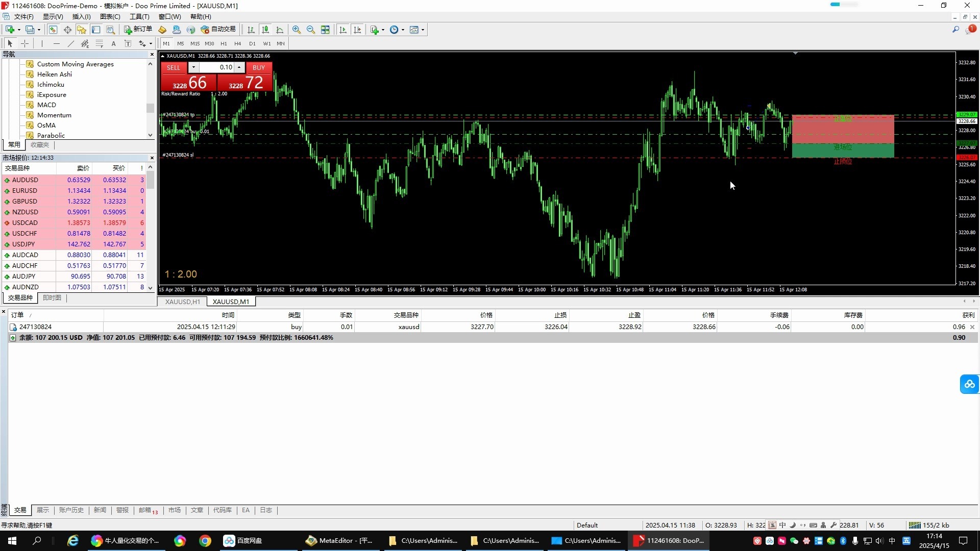Select the horizontal line drawing tool

tap(57, 43)
